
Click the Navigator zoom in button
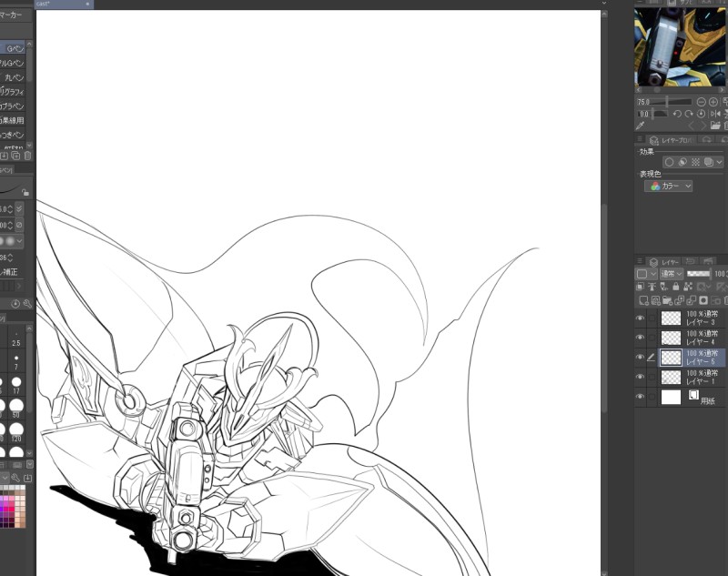(713, 102)
